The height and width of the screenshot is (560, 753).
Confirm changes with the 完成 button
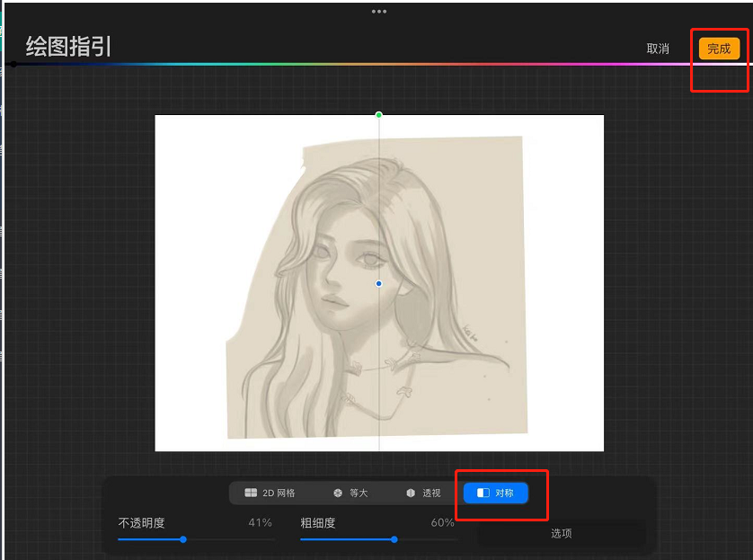coord(719,49)
